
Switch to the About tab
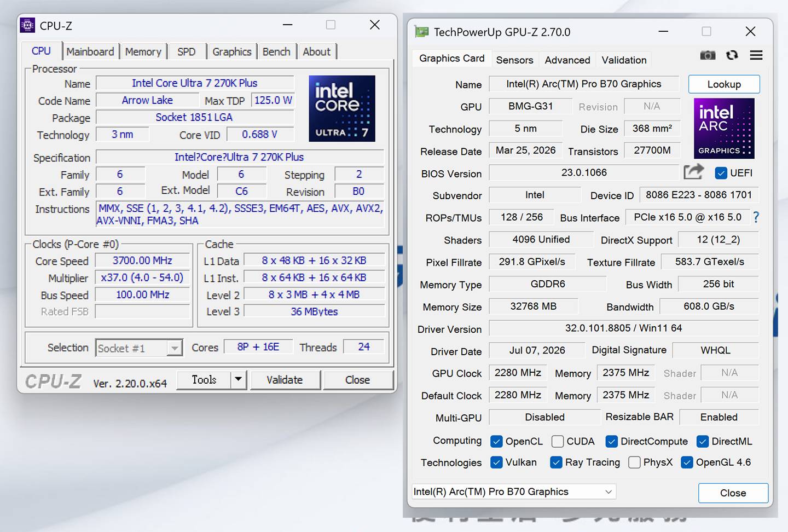[317, 51]
